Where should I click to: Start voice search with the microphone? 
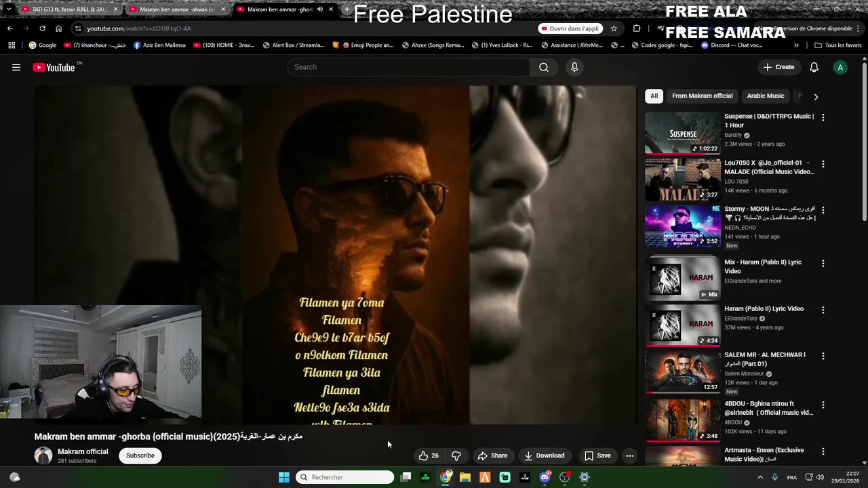(x=574, y=67)
